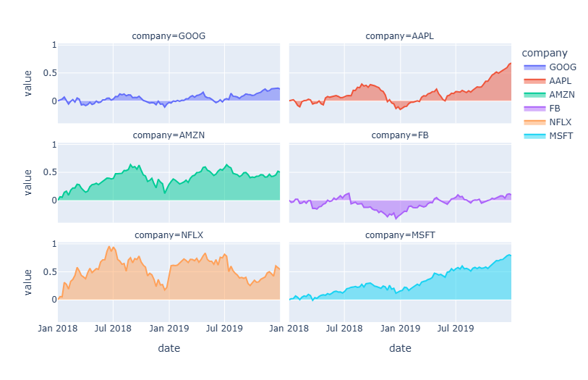
Task: Click the 'company' legend title
Action: 544,53
